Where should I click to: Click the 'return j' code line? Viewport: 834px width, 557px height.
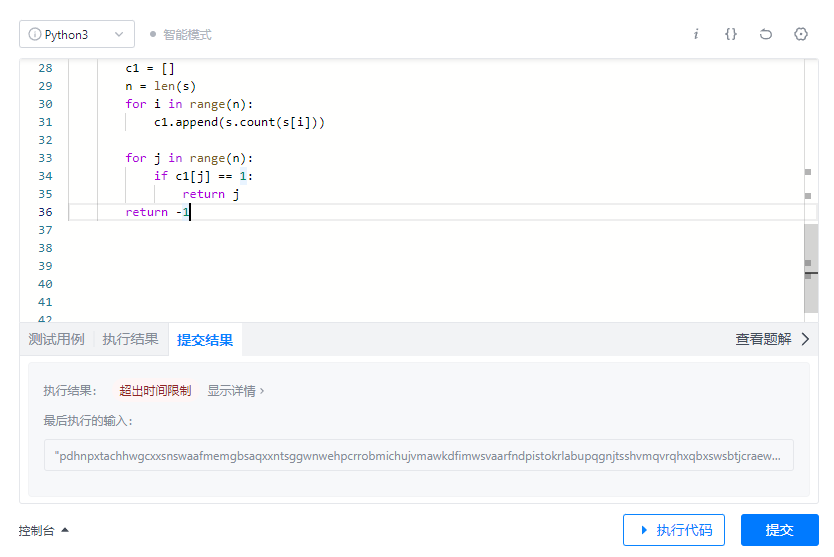coord(211,194)
